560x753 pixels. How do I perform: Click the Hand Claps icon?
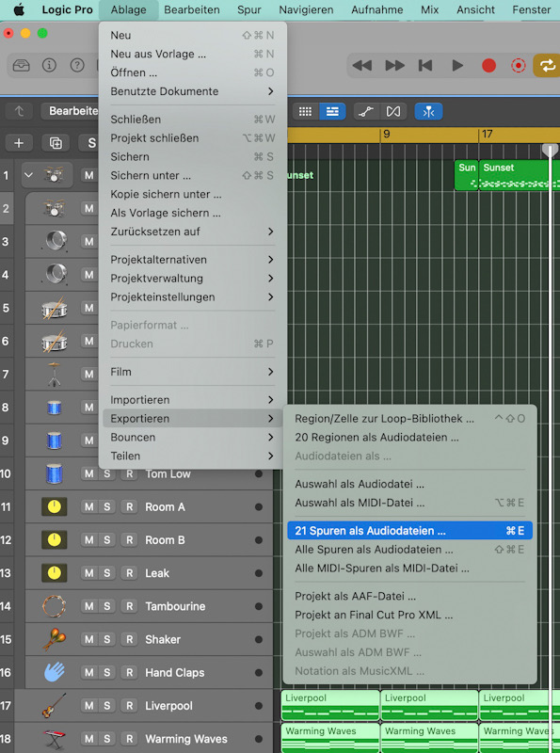[x=55, y=672]
